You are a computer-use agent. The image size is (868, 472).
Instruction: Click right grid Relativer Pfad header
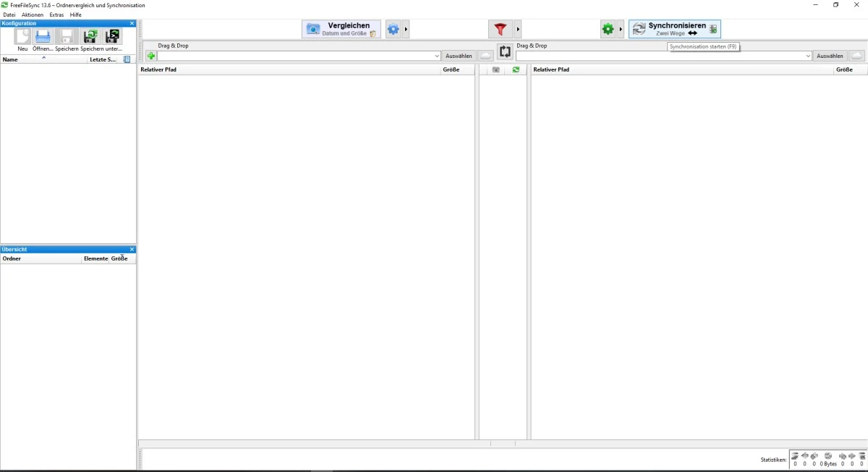tap(682, 69)
